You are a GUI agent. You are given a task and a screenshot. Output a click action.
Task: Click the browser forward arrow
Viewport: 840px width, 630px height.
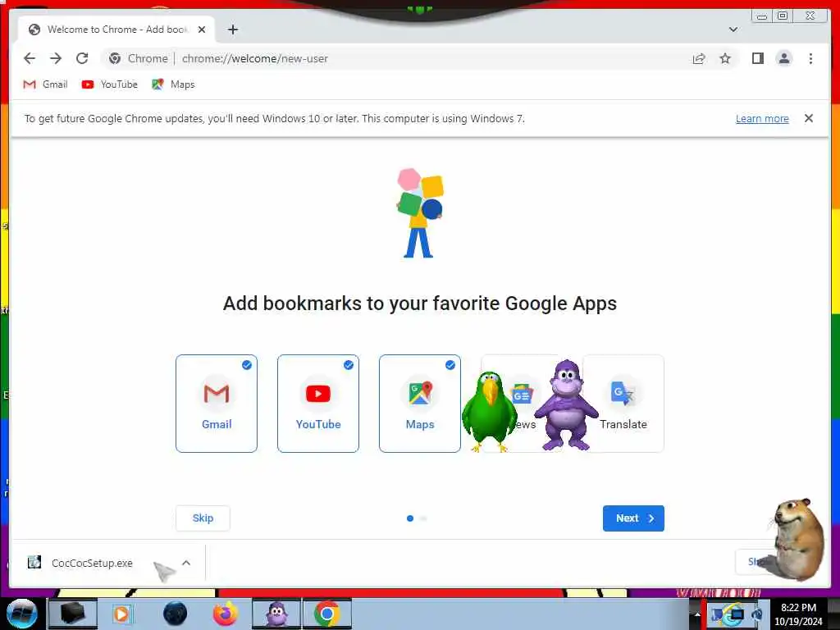tap(56, 58)
